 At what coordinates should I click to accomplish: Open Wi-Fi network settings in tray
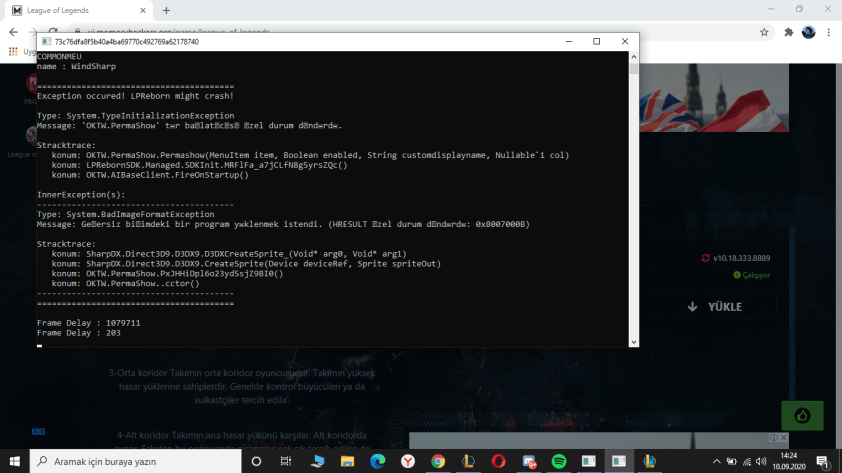[x=747, y=461]
